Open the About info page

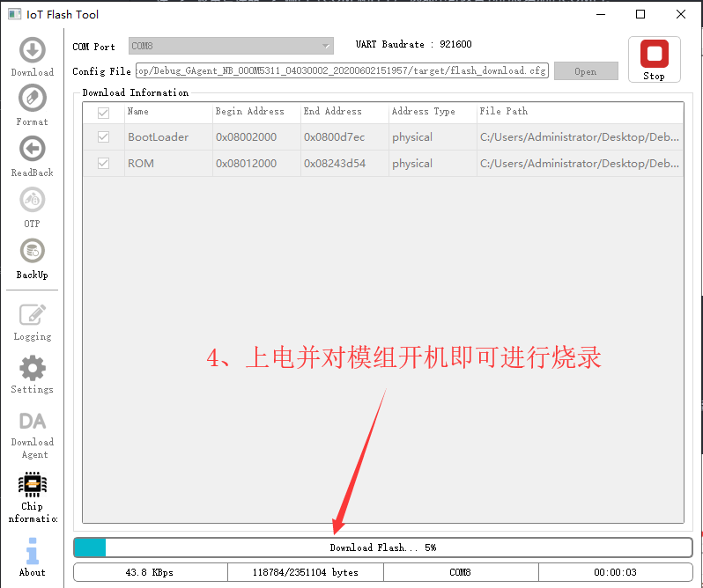pyautogui.click(x=33, y=556)
